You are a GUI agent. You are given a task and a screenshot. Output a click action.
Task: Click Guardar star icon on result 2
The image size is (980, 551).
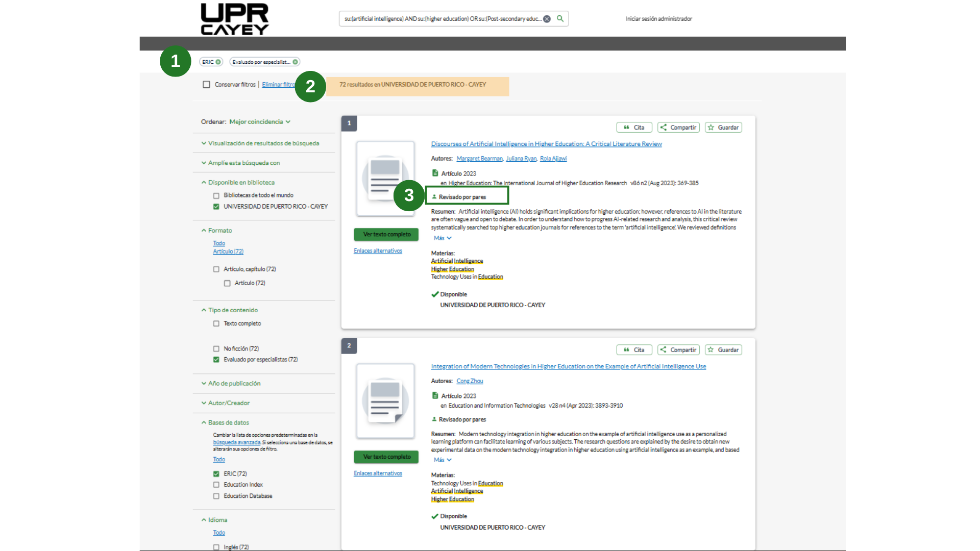click(x=710, y=350)
